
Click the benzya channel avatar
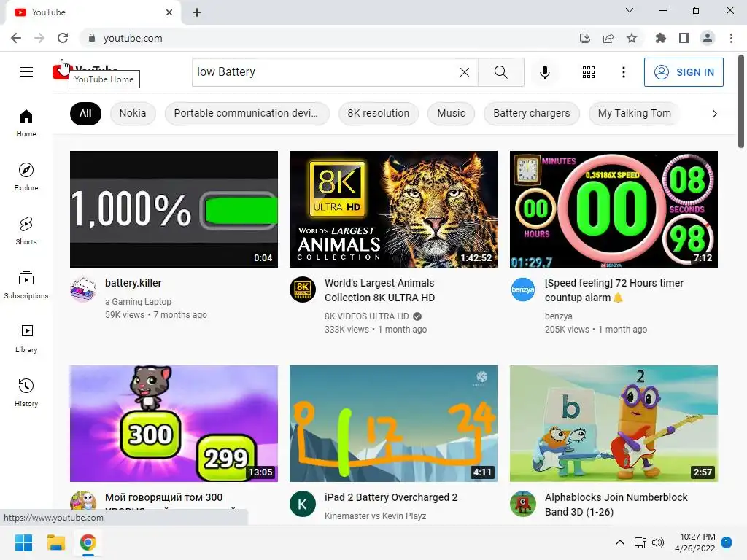[522, 289]
